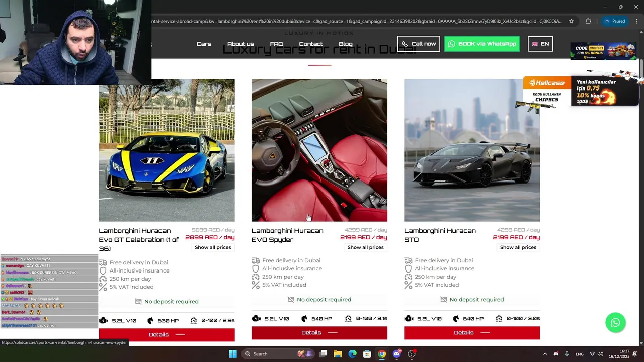The width and height of the screenshot is (644, 362).
Task: Click the 0-100 / 2.9s spec text
Action: coord(218,321)
